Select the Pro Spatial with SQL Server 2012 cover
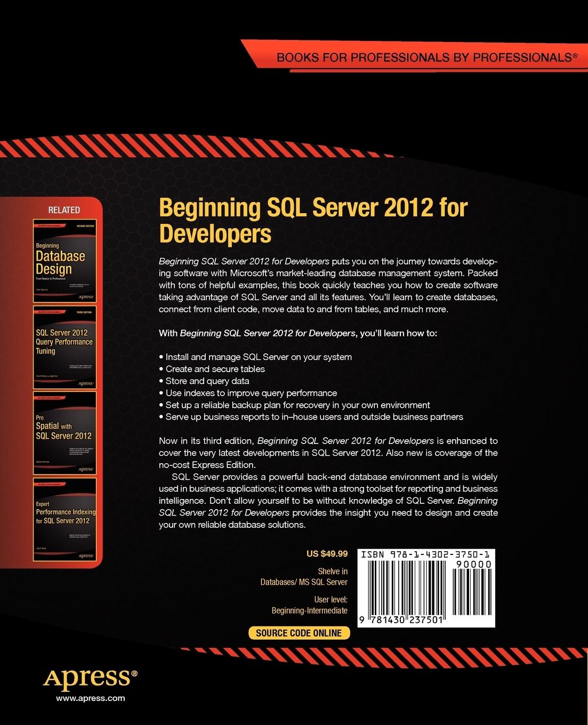588x725 pixels. point(64,433)
